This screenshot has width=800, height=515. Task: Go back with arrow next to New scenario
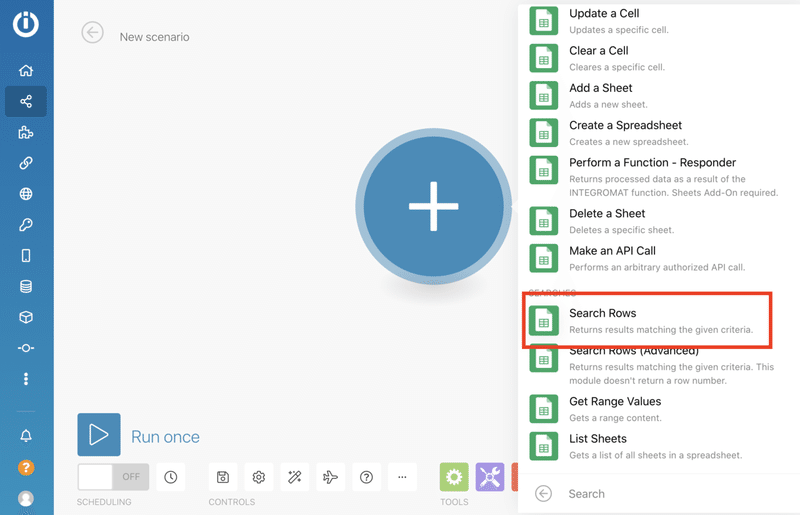tap(92, 33)
